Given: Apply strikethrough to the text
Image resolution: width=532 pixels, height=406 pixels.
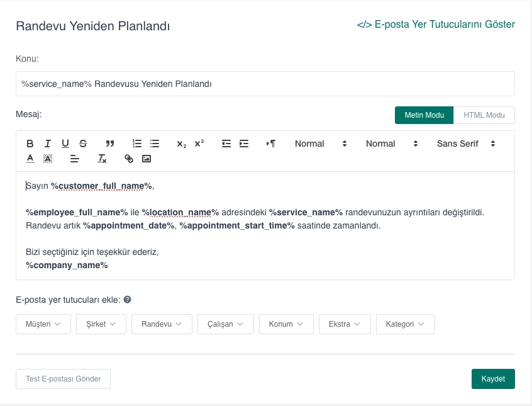Looking at the screenshot, I should 83,144.
